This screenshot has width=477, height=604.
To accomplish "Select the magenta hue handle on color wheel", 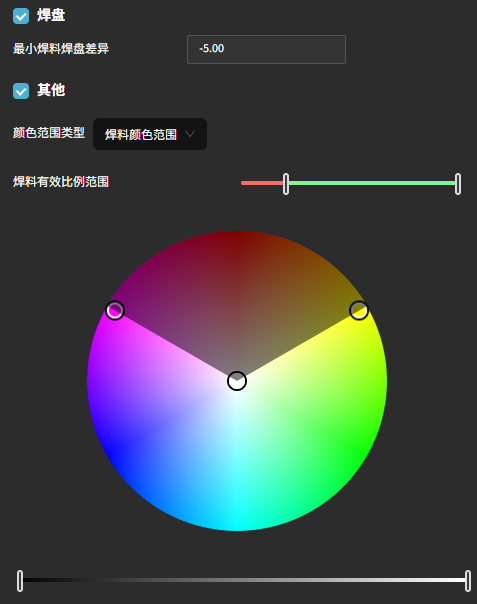I will (115, 310).
